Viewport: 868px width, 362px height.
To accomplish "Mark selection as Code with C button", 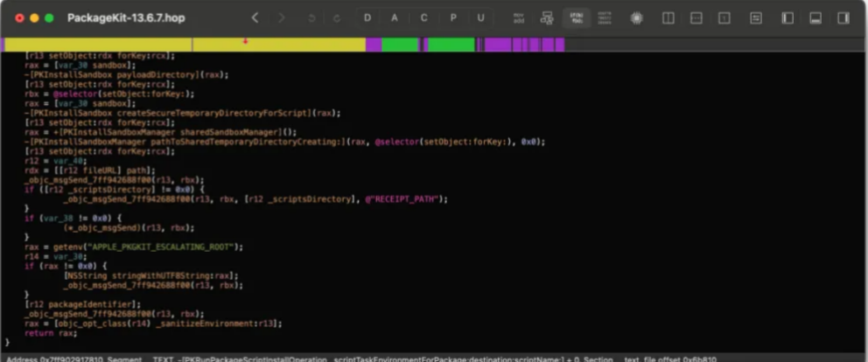I will (x=424, y=18).
